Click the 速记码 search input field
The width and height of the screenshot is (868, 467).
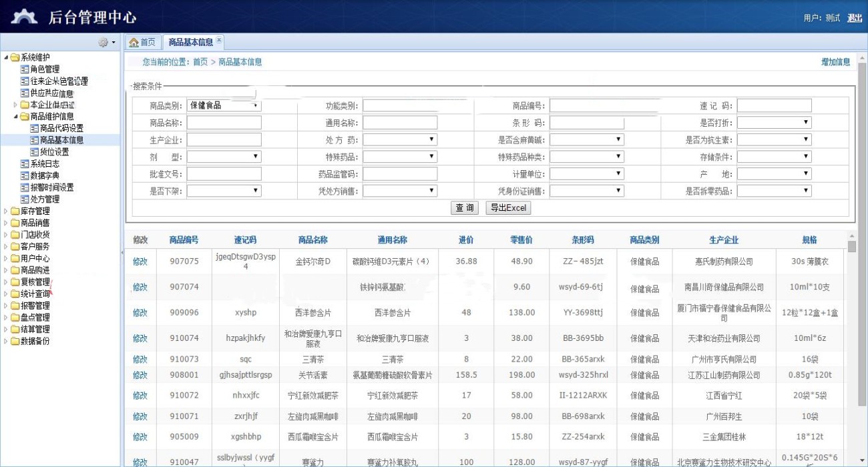pos(775,105)
